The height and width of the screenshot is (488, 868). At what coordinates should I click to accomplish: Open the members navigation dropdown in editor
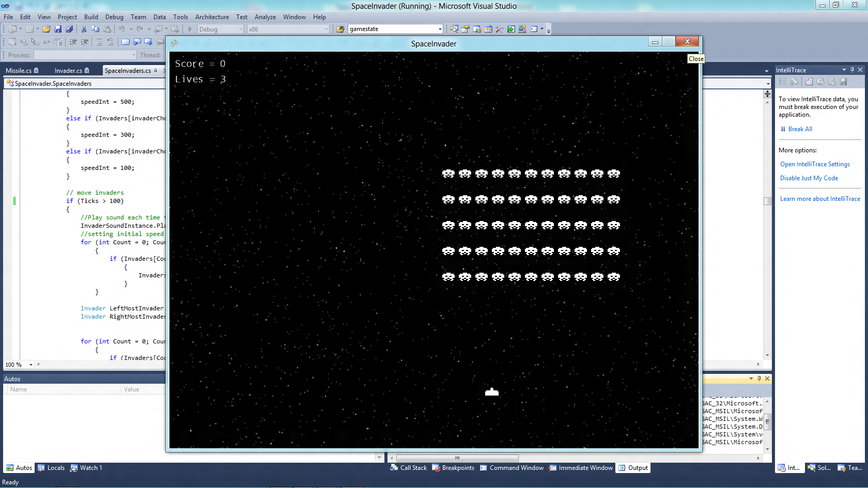(768, 84)
